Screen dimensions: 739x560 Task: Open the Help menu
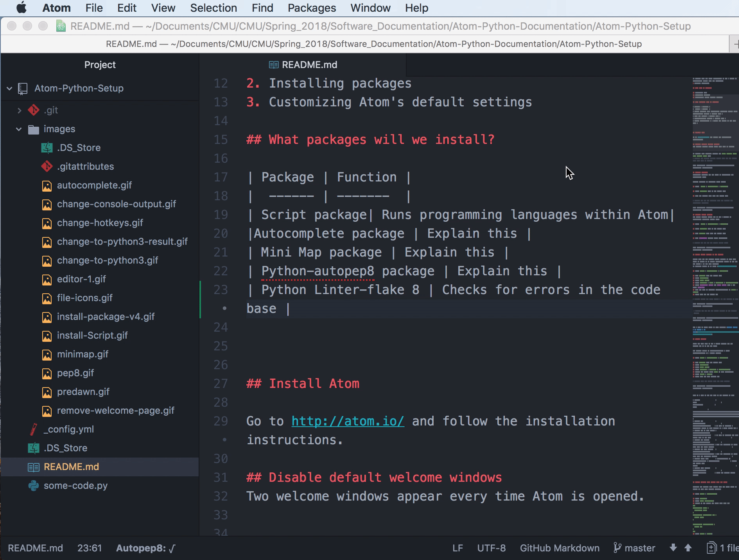click(x=416, y=8)
